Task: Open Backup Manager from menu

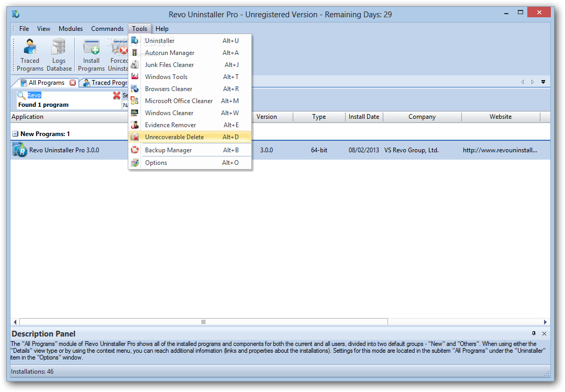Action: tap(190, 150)
